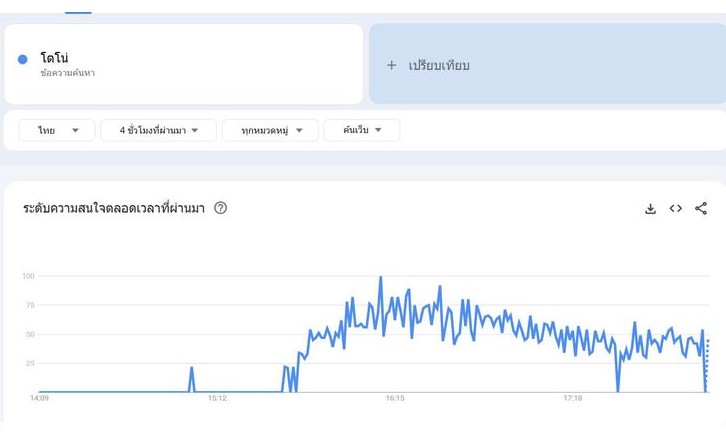Edit the โตโน่ search term
This screenshot has width=726, height=440.
click(183, 64)
